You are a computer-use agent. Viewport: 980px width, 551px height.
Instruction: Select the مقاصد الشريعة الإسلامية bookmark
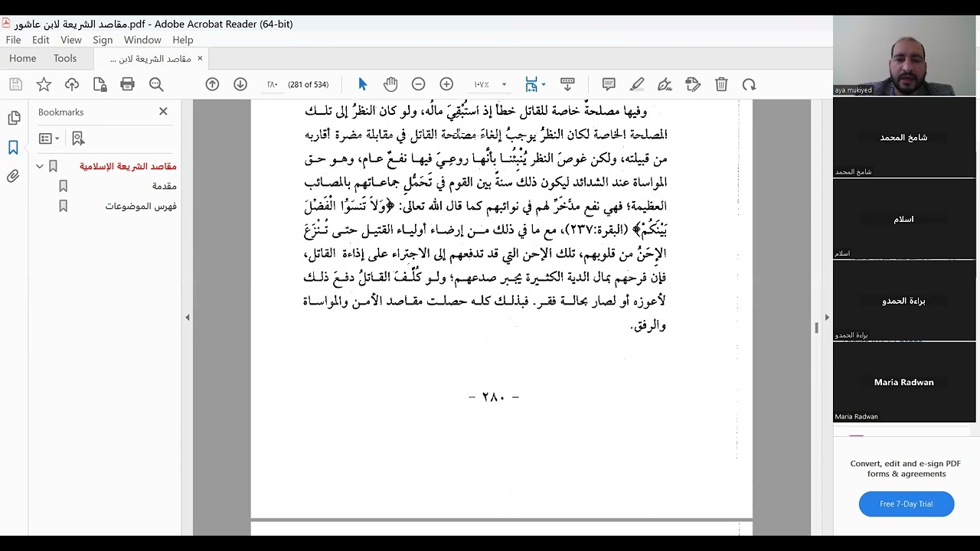pyautogui.click(x=128, y=166)
